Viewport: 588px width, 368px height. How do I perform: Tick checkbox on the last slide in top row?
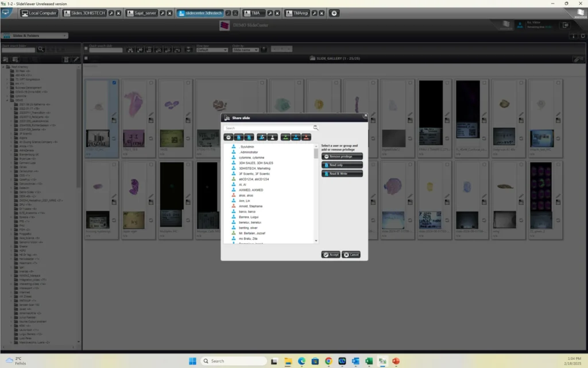point(558,83)
